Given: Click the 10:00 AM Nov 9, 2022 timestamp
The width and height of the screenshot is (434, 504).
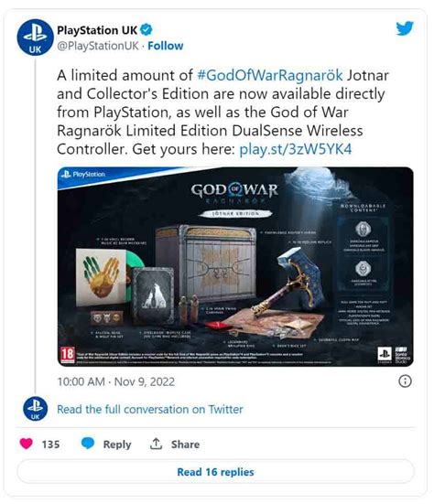Looking at the screenshot, I should (x=115, y=381).
